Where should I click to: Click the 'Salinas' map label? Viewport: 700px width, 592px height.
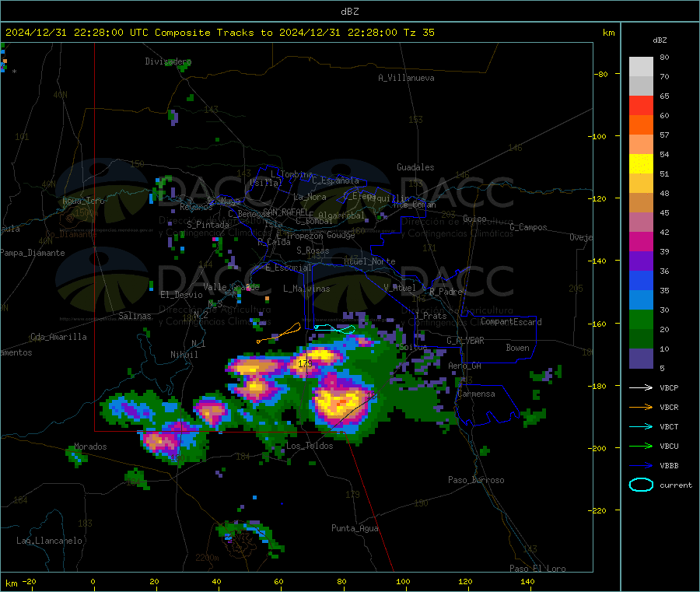135,316
